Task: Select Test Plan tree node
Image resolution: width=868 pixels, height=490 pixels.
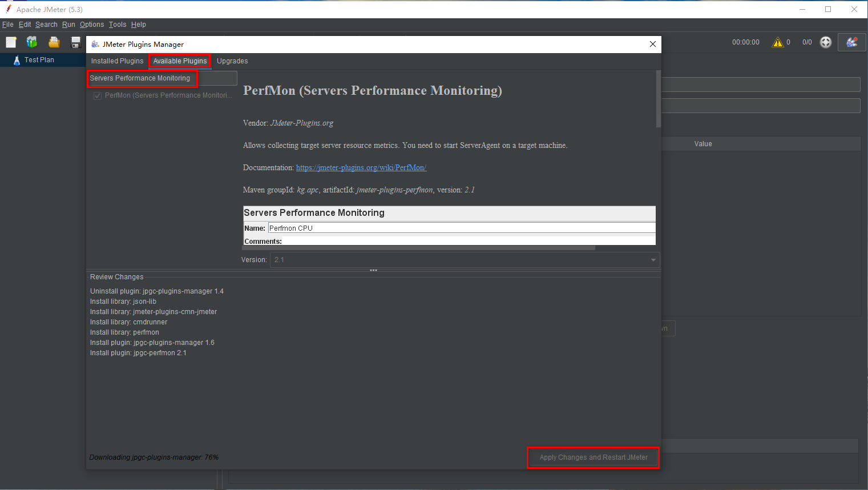Action: coord(39,60)
